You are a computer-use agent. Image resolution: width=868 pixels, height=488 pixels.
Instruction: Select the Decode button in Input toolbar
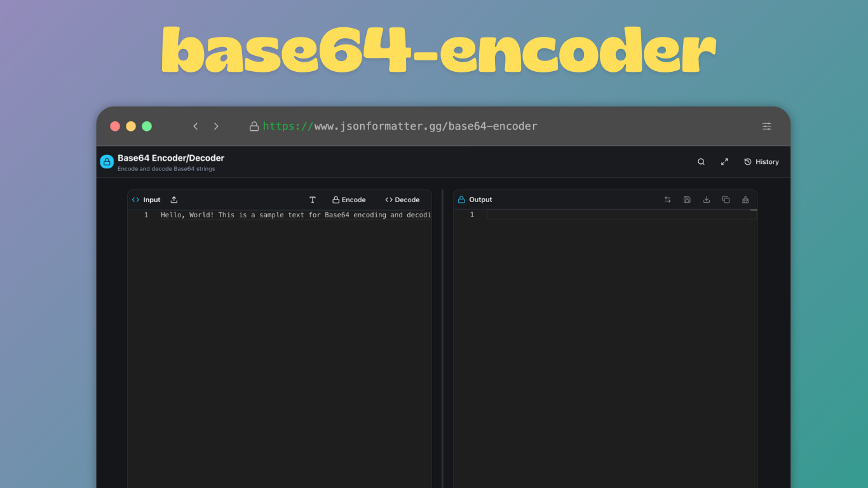point(402,200)
